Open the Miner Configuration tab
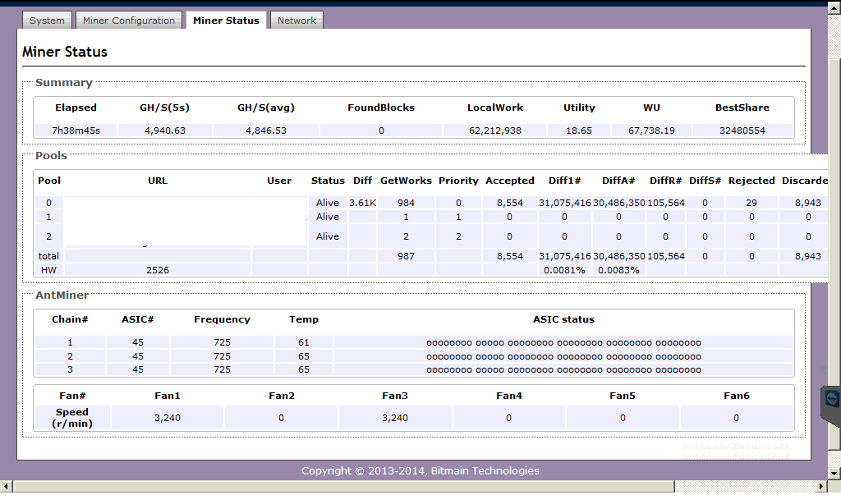 [129, 21]
